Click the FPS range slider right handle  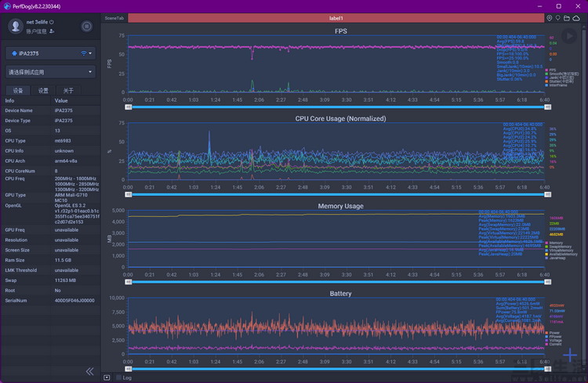coord(548,107)
